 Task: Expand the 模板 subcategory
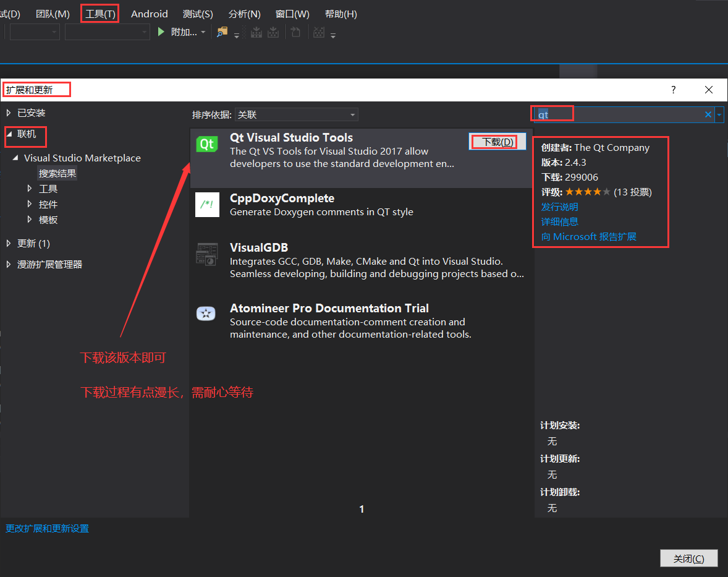pyautogui.click(x=29, y=219)
